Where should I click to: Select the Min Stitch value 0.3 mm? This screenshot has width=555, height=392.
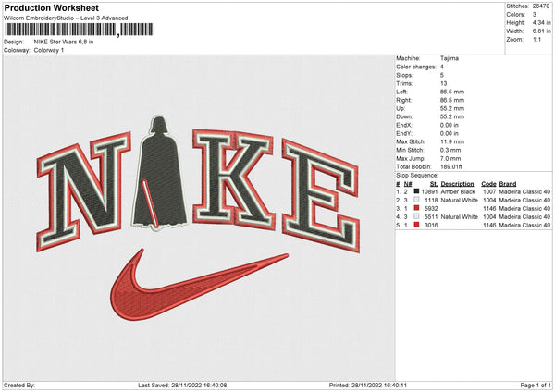(450, 150)
